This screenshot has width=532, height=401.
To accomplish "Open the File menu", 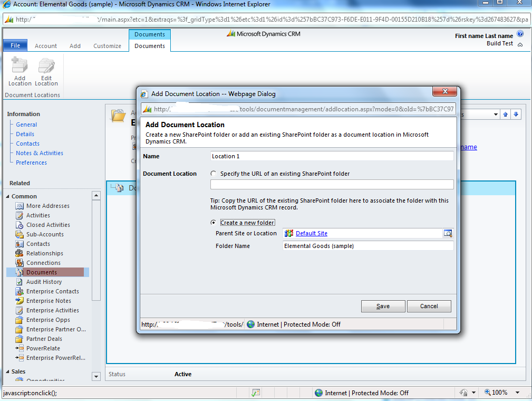I will pyautogui.click(x=15, y=45).
